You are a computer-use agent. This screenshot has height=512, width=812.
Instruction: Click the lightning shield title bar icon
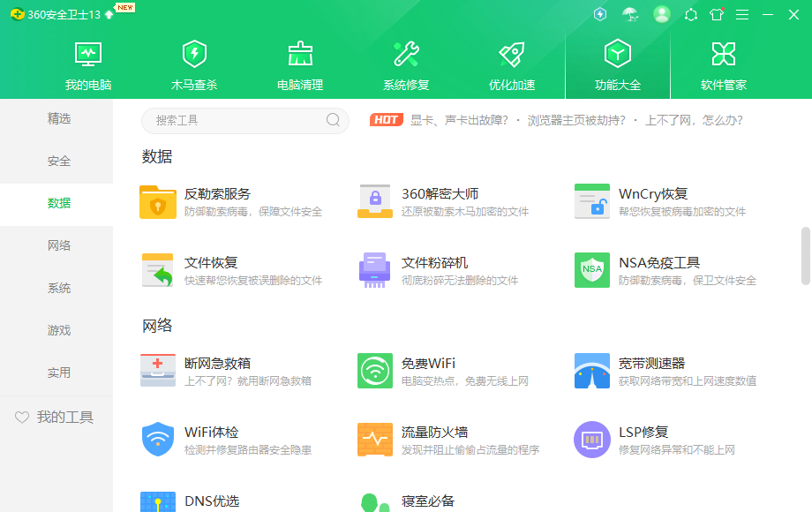coord(600,14)
